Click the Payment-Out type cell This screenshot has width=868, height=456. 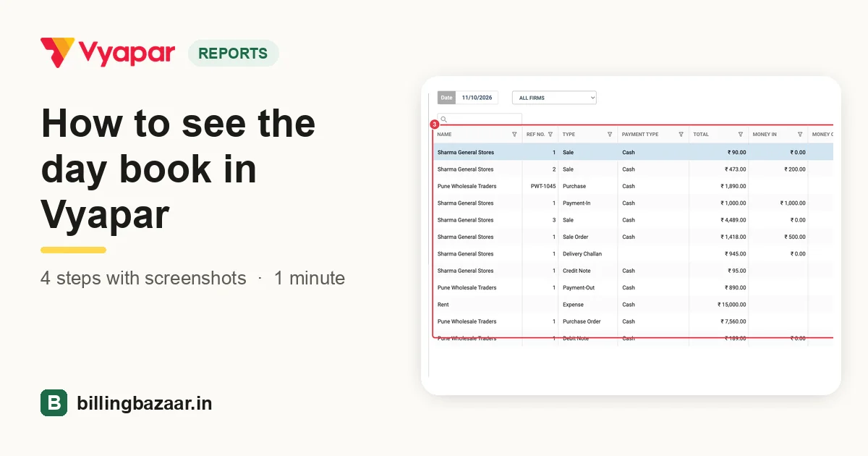(578, 288)
